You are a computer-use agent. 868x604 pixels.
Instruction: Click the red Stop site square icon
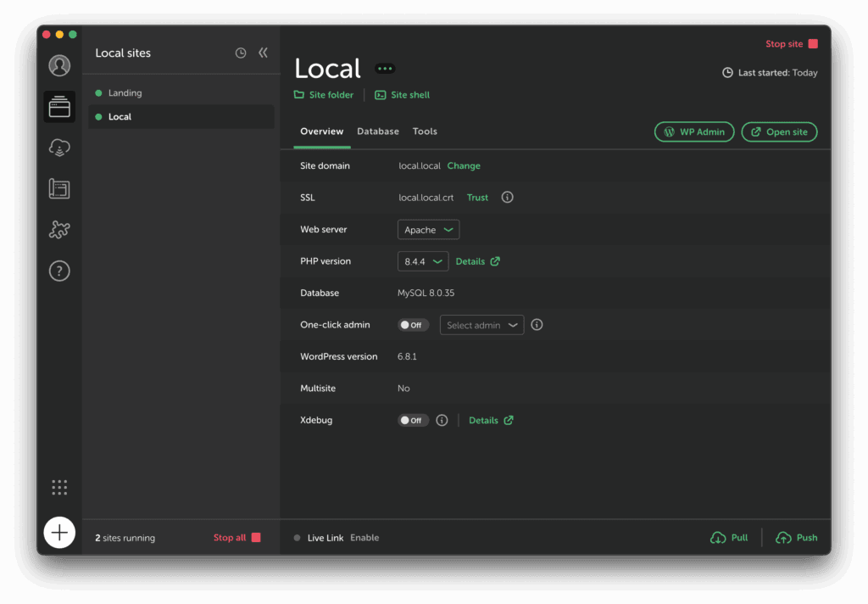tap(813, 44)
